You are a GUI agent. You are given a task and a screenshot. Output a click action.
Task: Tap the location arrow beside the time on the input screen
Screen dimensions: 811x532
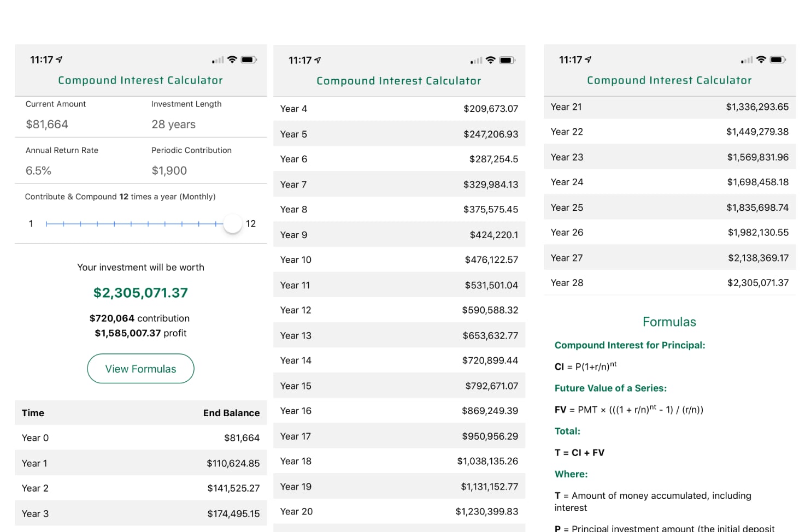[60, 60]
